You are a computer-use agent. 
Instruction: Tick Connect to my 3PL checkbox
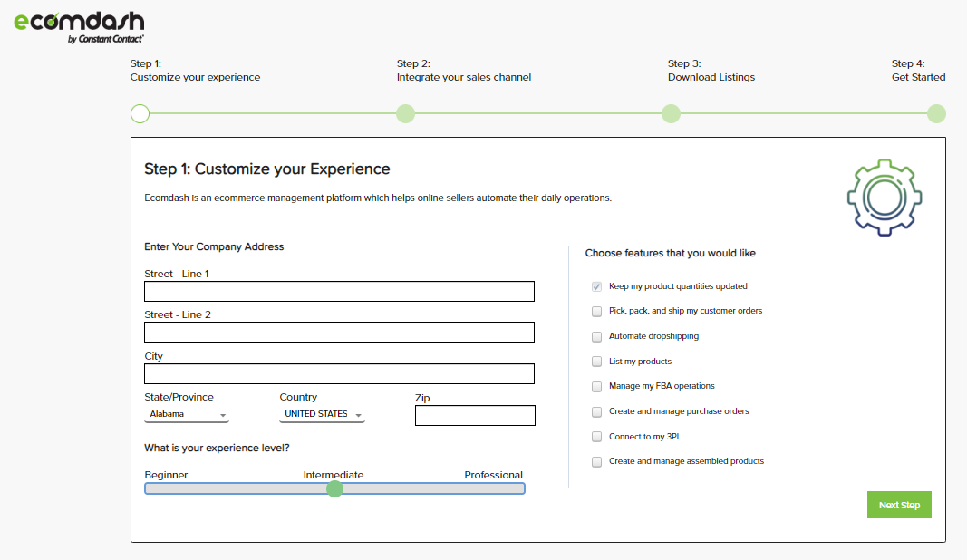click(596, 437)
